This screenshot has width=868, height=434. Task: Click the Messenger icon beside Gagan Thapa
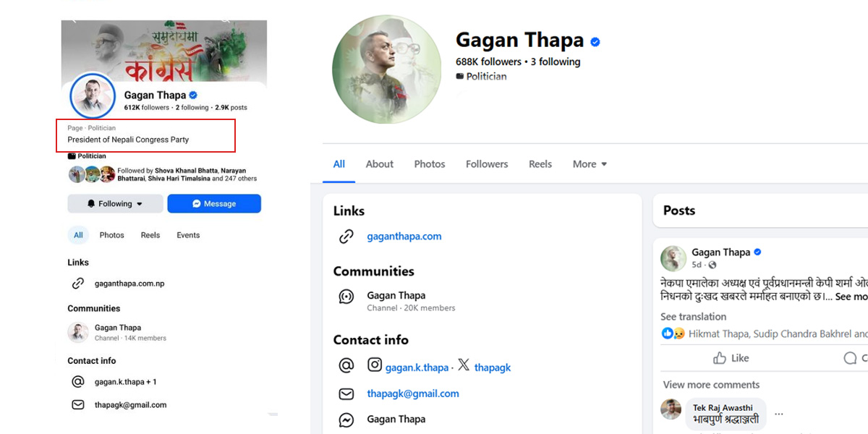pyautogui.click(x=346, y=420)
